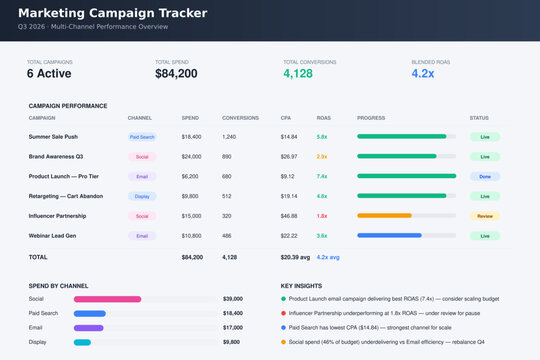Click the Spend By Channel section heading

tap(58, 286)
